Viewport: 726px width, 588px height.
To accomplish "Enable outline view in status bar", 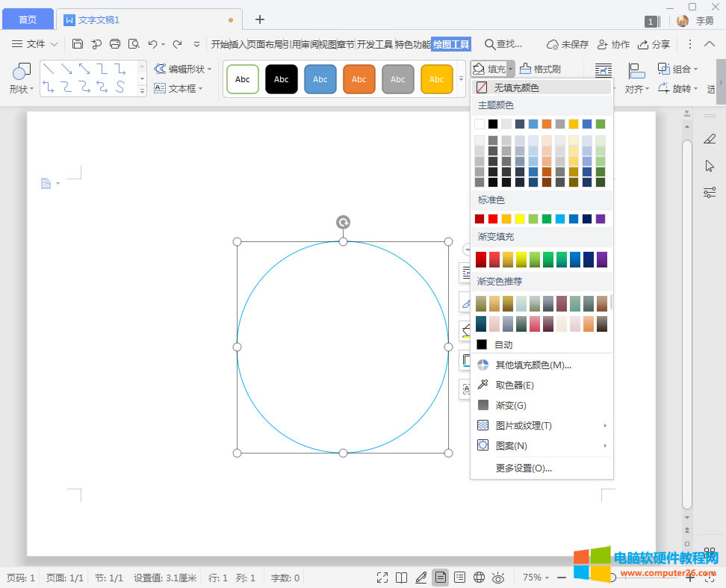I will tap(460, 578).
